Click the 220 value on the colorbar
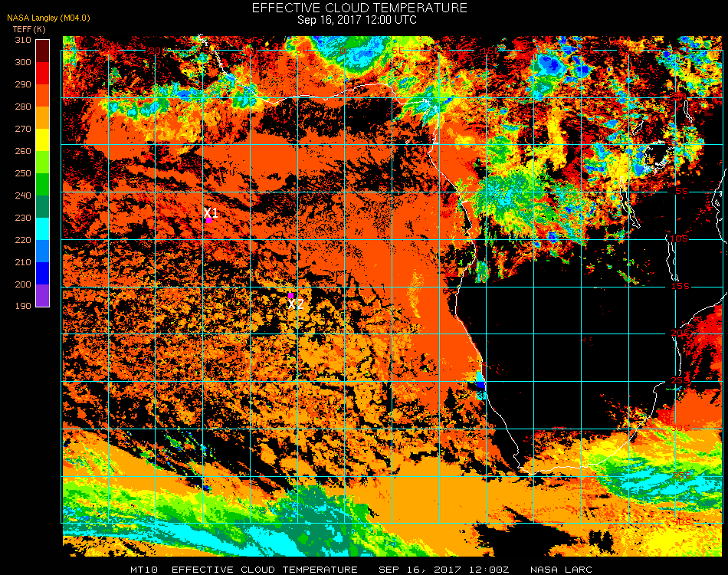728x575 pixels. [x=23, y=240]
